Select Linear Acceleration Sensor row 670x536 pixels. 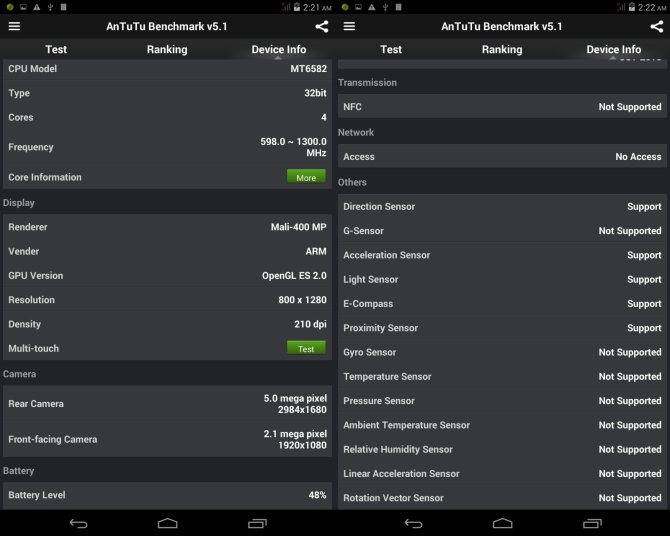pos(502,474)
